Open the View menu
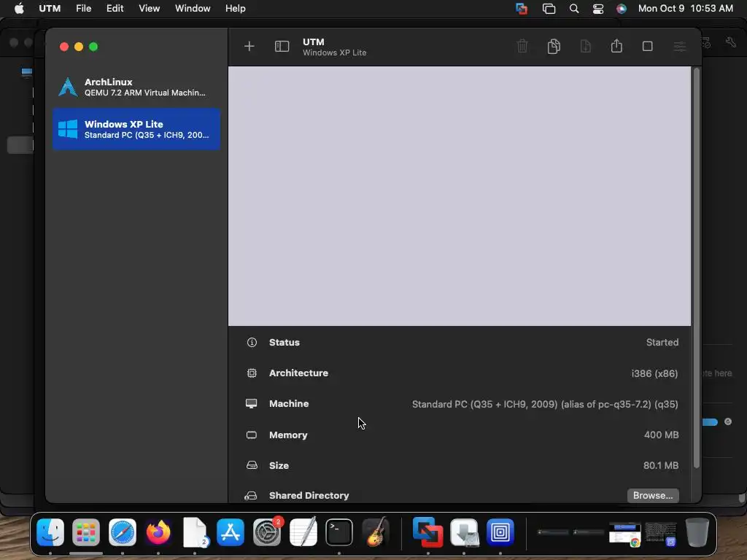The width and height of the screenshot is (747, 560). (x=149, y=9)
